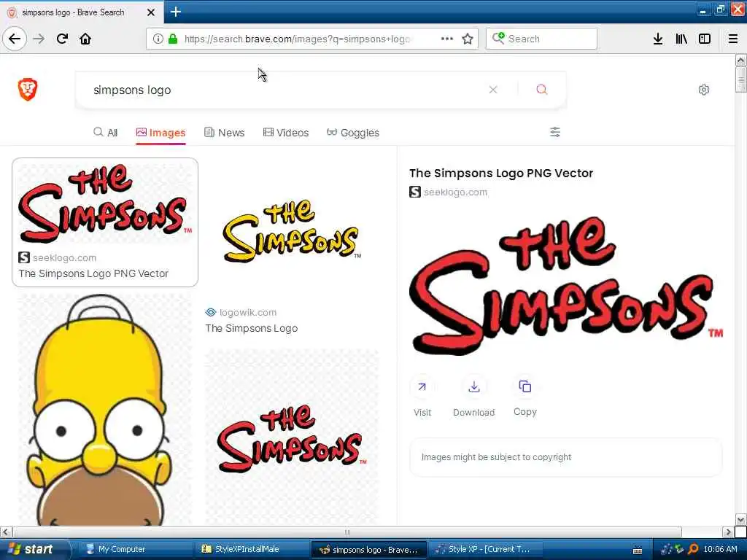Click horizontal scrollbar left arrow

[x=5, y=532]
